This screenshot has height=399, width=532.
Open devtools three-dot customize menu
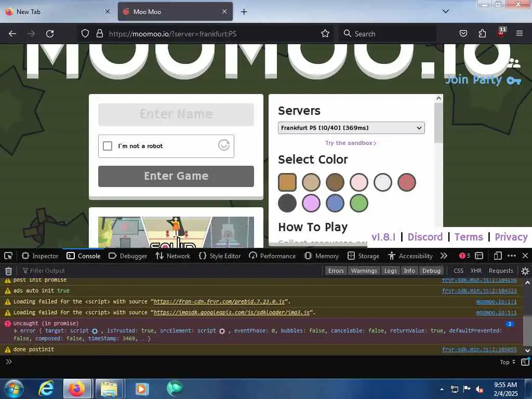tap(512, 256)
